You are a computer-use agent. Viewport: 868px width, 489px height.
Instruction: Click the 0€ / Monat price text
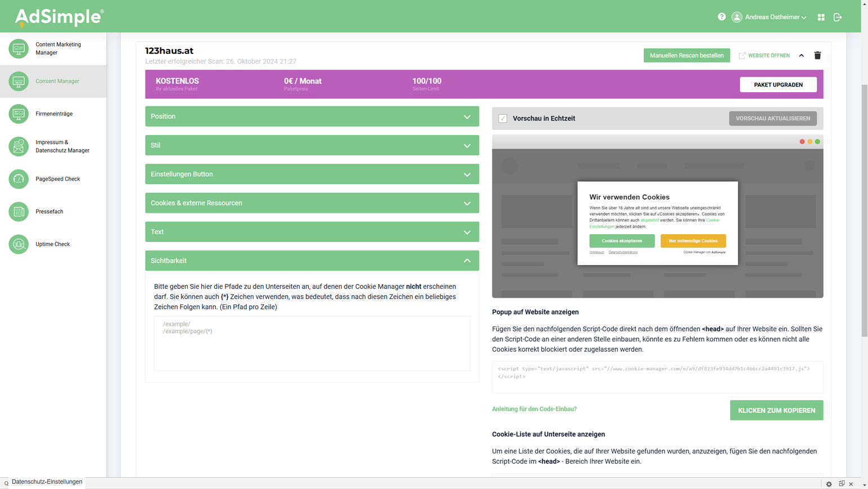302,81
